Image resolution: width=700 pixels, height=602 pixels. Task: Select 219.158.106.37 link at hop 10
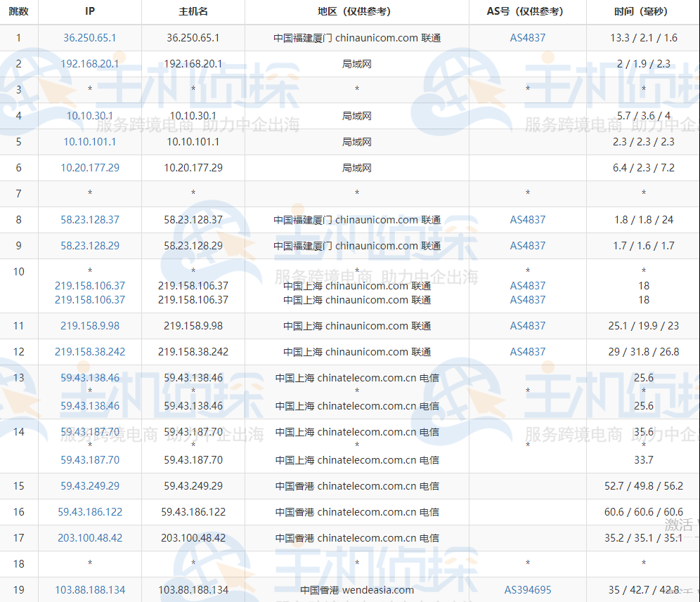pos(89,286)
